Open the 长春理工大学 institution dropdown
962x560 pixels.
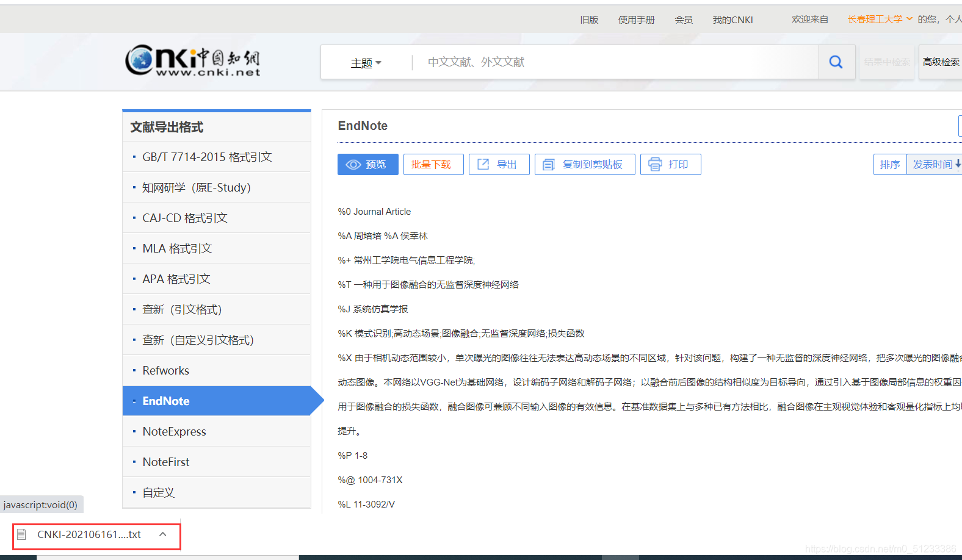coord(880,20)
